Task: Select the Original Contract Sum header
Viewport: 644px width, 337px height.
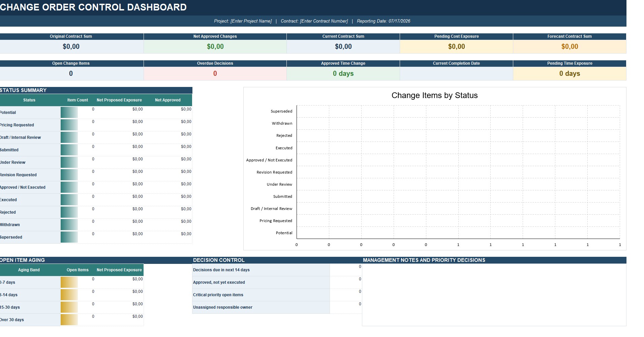Action: pyautogui.click(x=71, y=36)
